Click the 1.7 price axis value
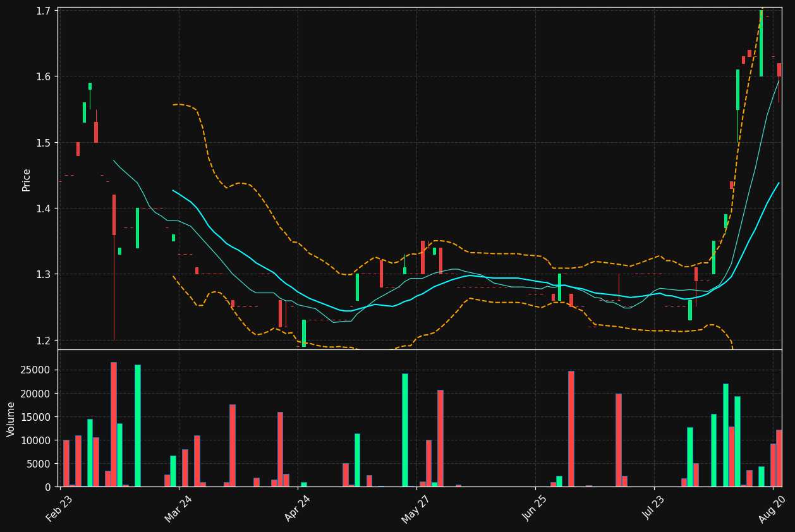Screen dimensions: 795x532 coord(44,11)
